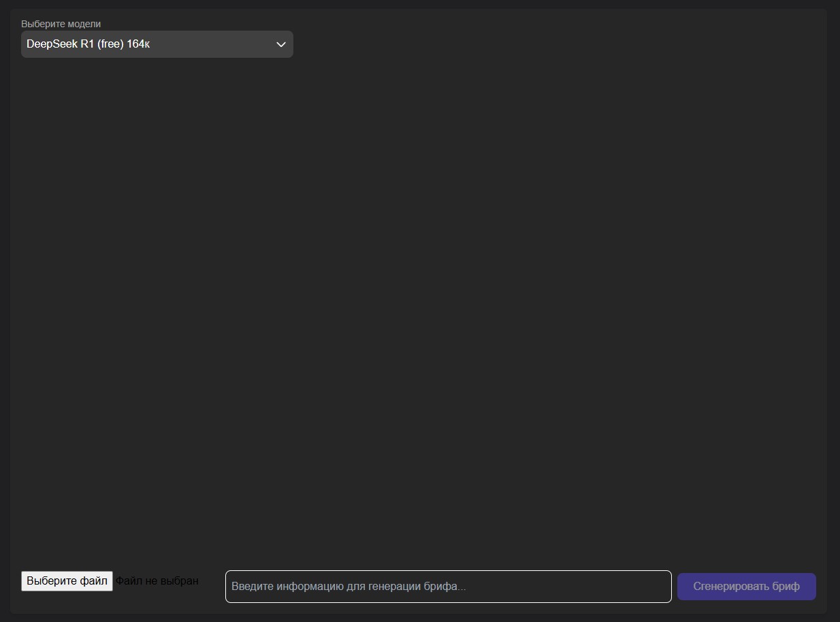This screenshot has height=622, width=840.
Task: Place cursor in the brief text box
Action: (448, 587)
